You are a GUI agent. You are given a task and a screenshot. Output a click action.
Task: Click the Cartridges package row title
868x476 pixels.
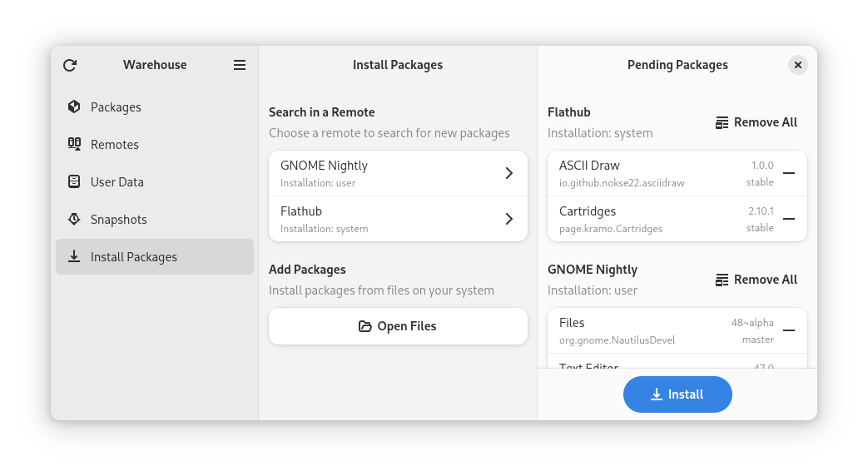[588, 211]
